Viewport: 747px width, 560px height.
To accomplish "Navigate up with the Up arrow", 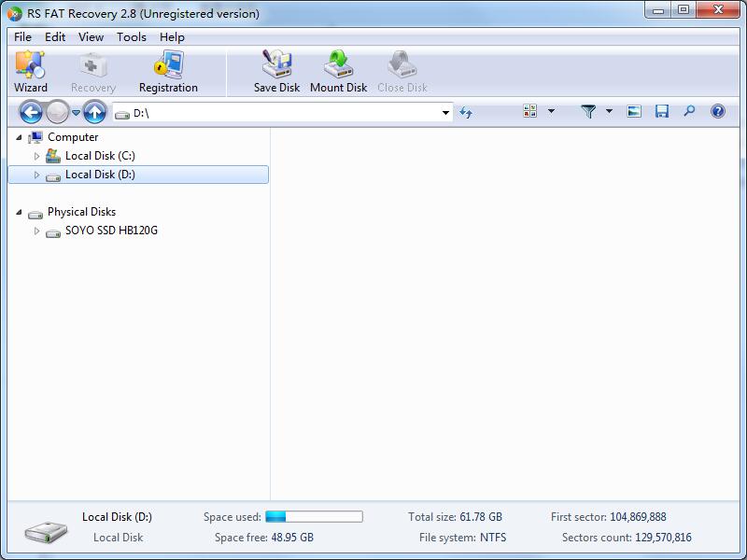I will point(92,111).
